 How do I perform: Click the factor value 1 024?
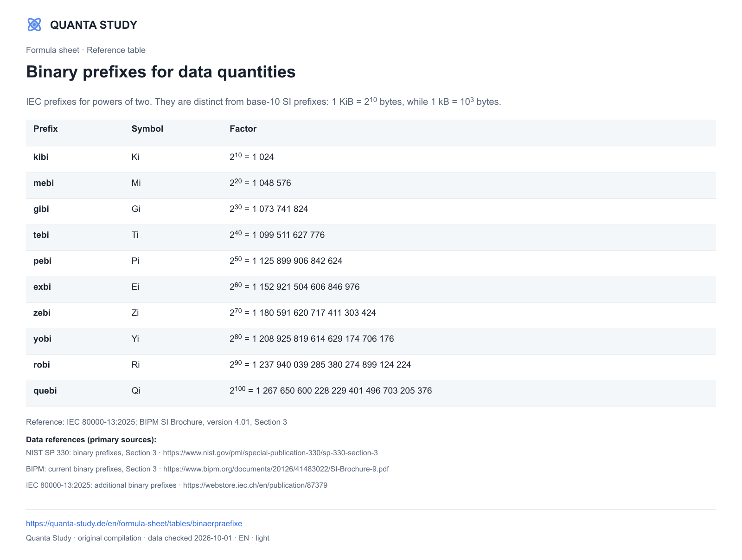tap(263, 157)
